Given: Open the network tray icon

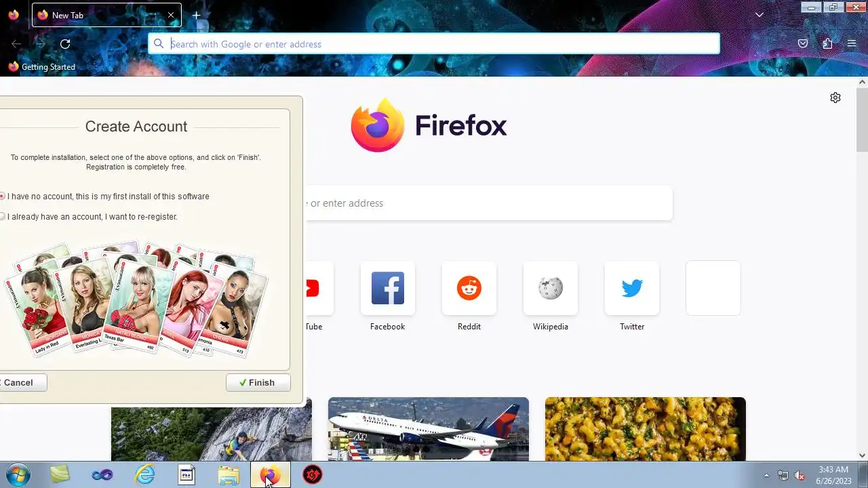Looking at the screenshot, I should (783, 475).
